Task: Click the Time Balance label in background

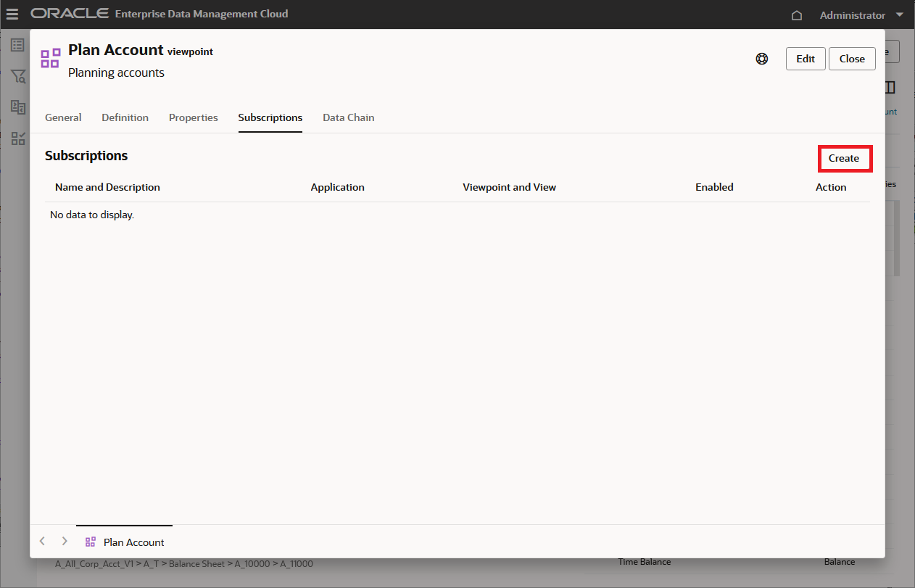Action: tap(645, 562)
